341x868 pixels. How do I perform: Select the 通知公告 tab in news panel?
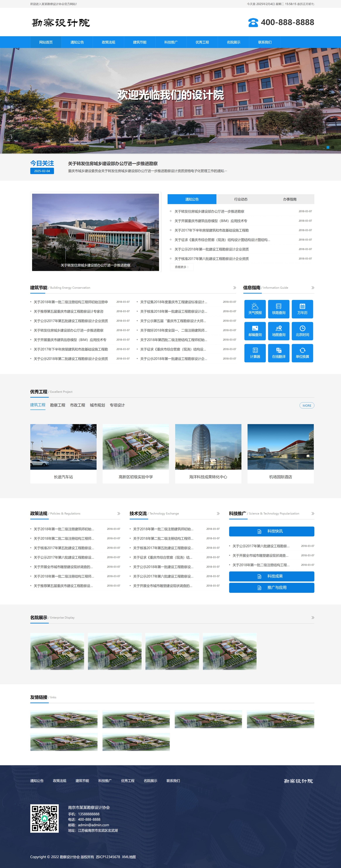(192, 199)
